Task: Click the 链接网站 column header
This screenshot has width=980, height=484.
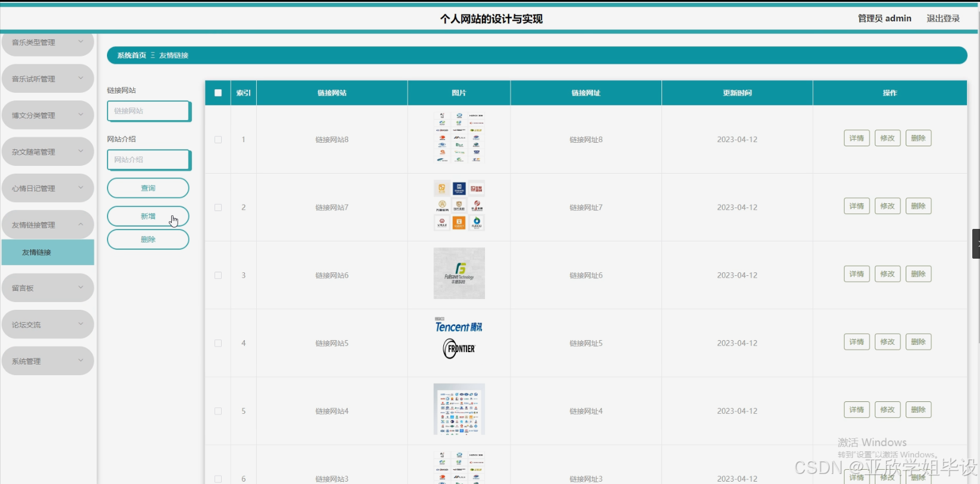Action: pyautogui.click(x=332, y=93)
